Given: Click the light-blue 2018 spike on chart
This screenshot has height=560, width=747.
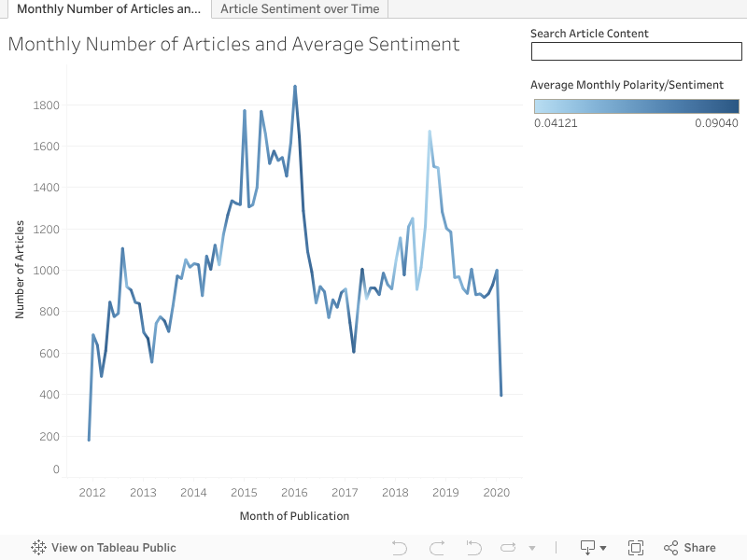Looking at the screenshot, I should click(x=430, y=132).
